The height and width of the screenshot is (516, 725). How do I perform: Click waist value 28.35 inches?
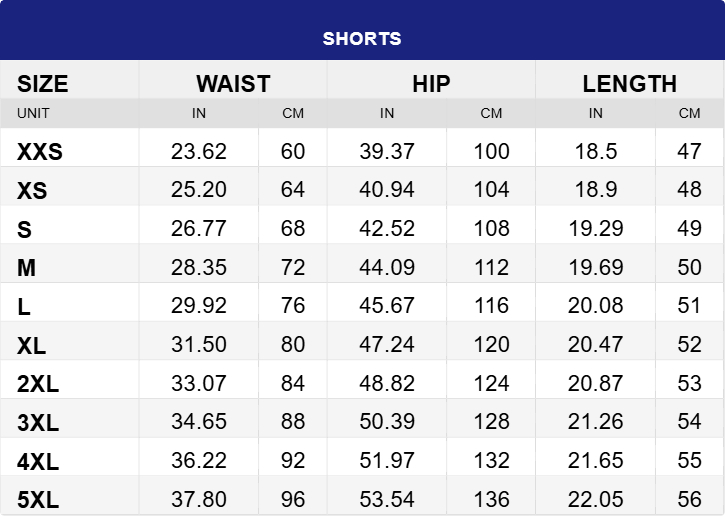199,268
